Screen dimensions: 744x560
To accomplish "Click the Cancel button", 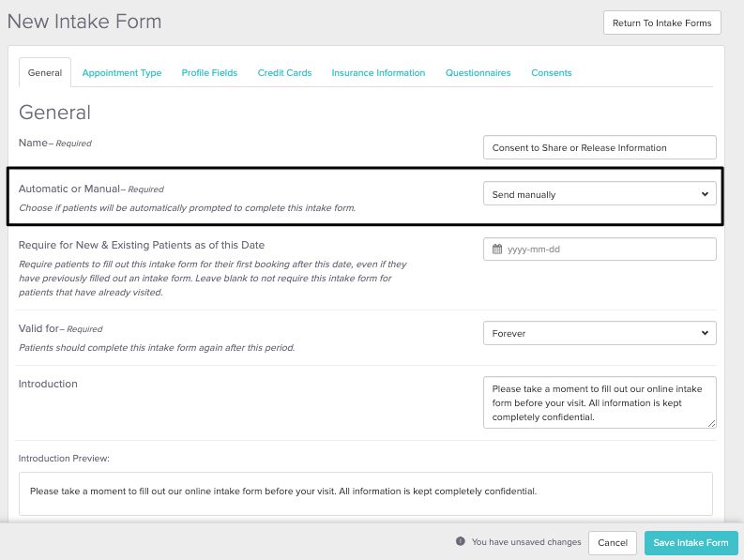I will pyautogui.click(x=612, y=542).
